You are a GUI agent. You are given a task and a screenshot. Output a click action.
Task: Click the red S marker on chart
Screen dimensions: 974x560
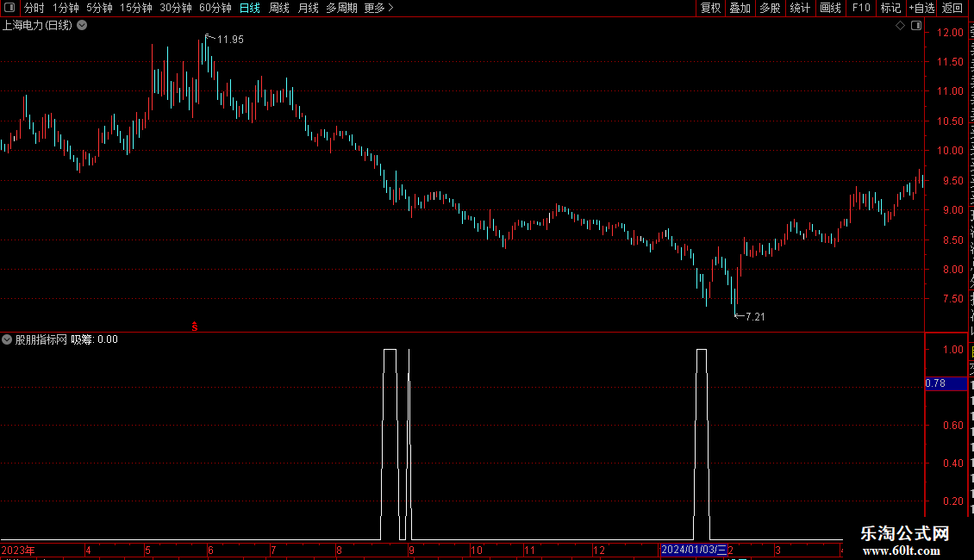(x=195, y=327)
